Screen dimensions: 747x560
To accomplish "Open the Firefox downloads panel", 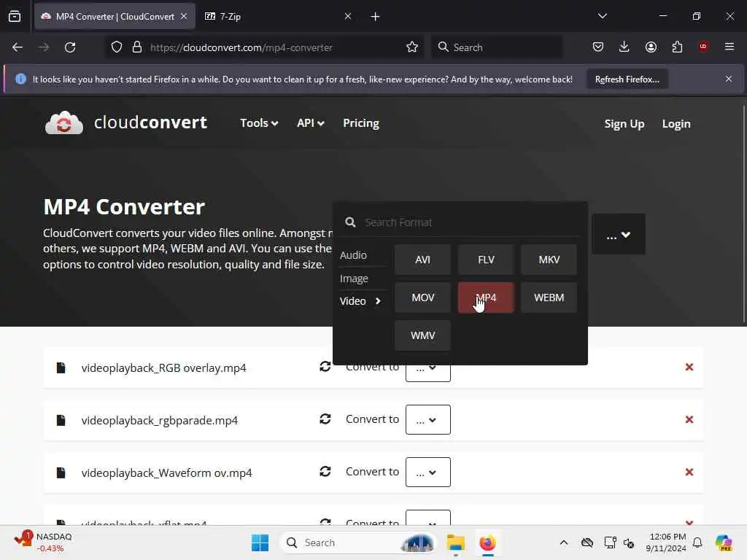I will 624,47.
